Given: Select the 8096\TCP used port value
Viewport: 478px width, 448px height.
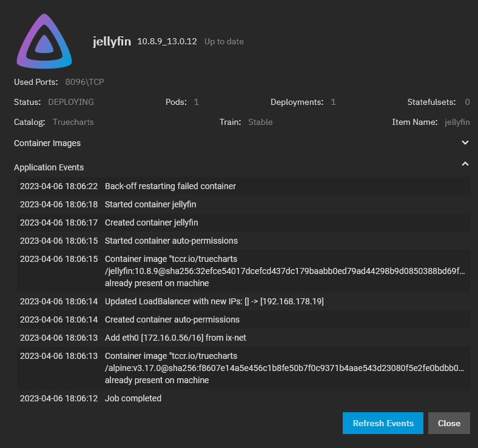Looking at the screenshot, I should pos(84,82).
